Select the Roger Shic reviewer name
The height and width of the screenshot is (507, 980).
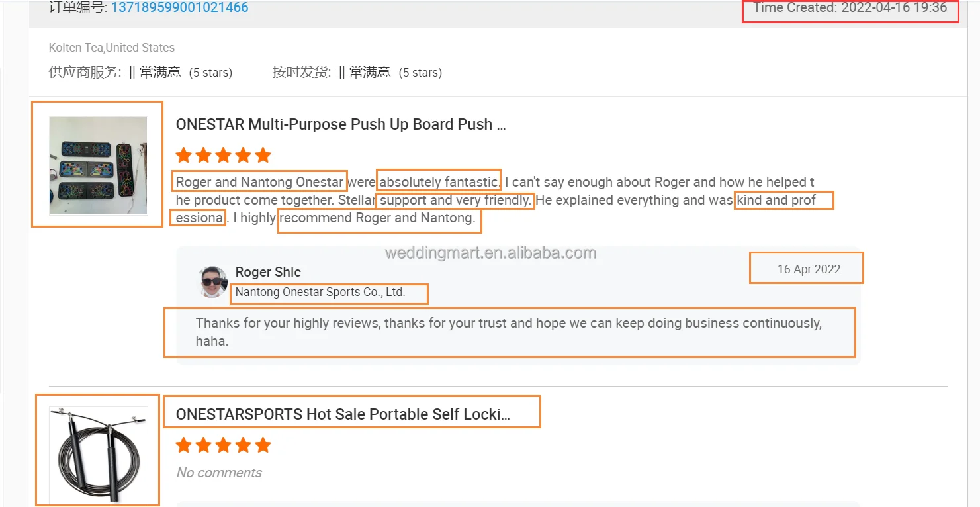point(268,272)
